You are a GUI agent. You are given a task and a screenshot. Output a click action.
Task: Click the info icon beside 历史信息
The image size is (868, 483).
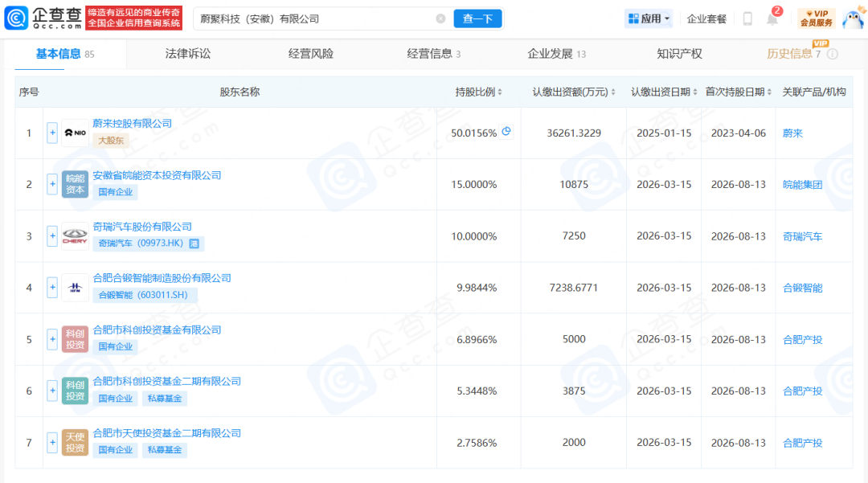click(833, 54)
